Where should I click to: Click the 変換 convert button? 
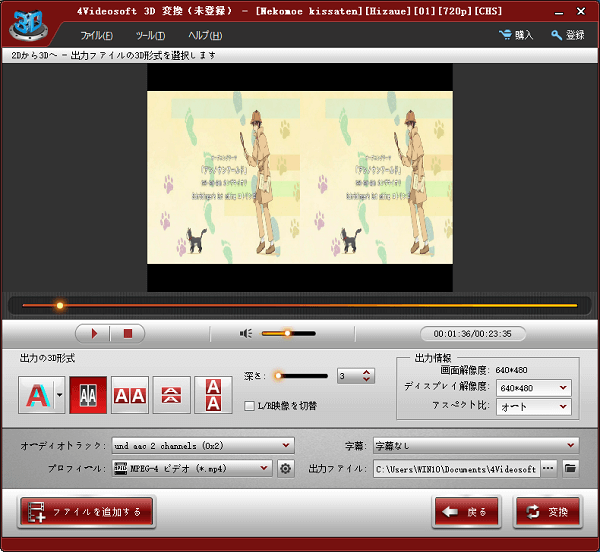point(547,511)
